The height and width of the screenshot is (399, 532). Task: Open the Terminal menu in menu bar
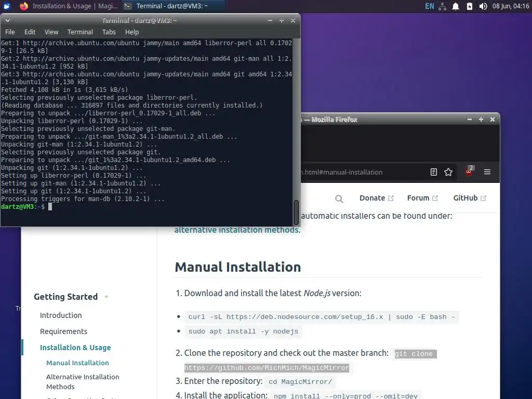[x=80, y=32]
